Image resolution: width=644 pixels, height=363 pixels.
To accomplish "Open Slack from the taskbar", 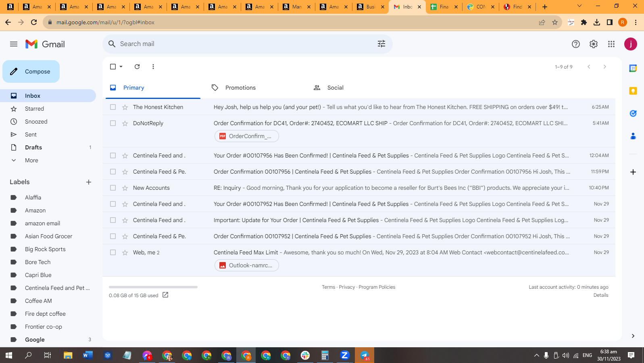I will coord(305,355).
